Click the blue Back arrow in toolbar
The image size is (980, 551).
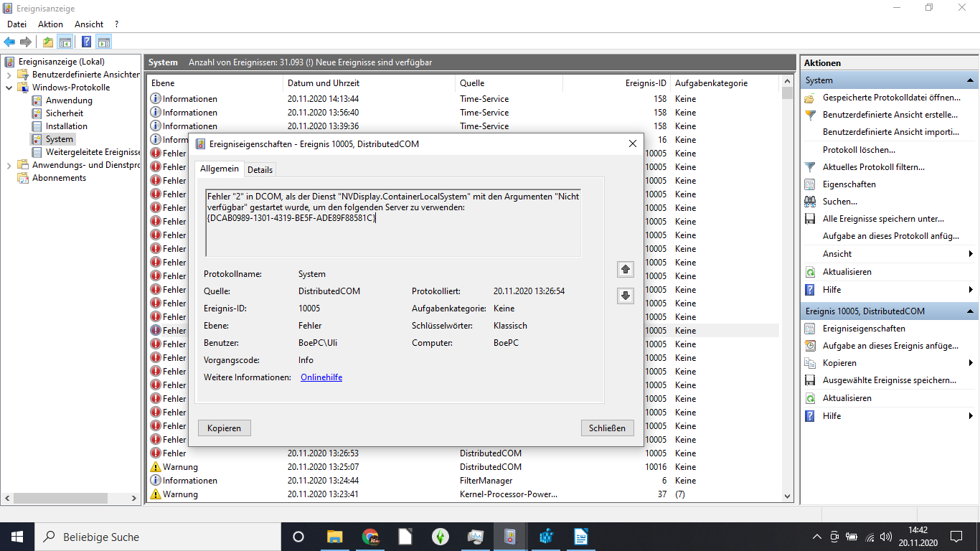9,42
